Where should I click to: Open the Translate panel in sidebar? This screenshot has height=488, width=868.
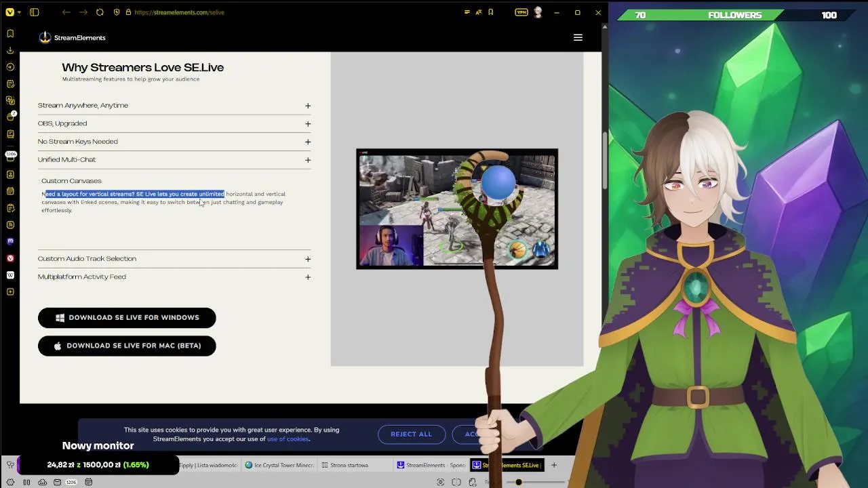pos(10,100)
